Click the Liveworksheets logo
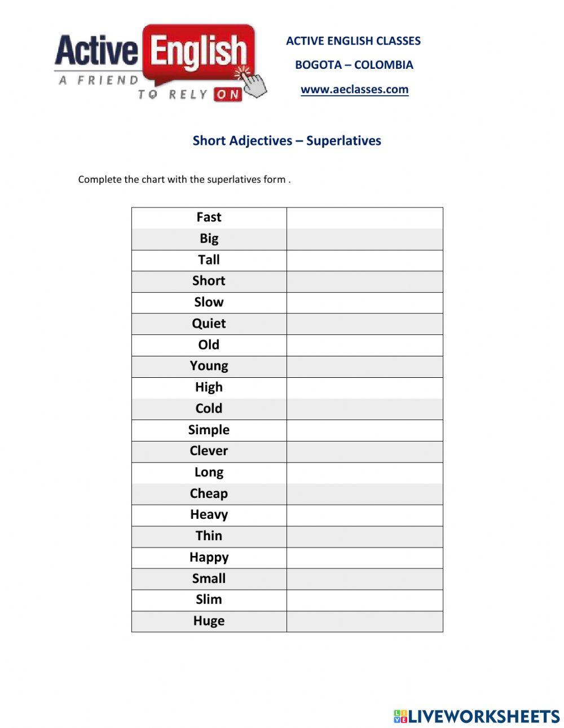Image resolution: width=564 pixels, height=728 pixels. (x=477, y=716)
